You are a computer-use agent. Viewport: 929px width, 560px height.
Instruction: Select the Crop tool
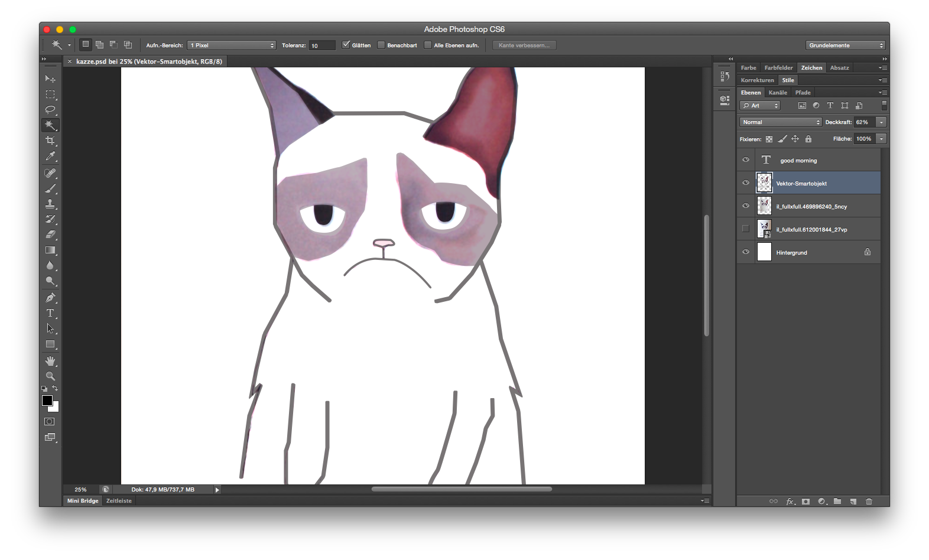[50, 141]
